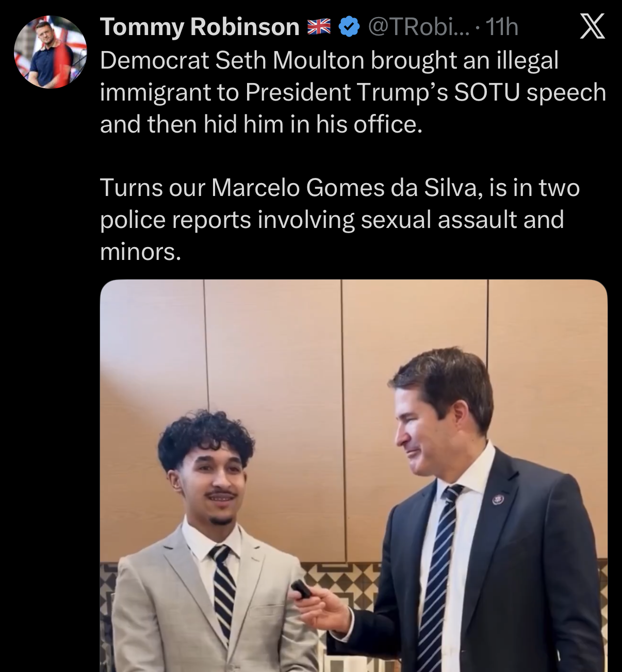Tap the microphone held in the hand
The image size is (622, 672).
[x=301, y=589]
